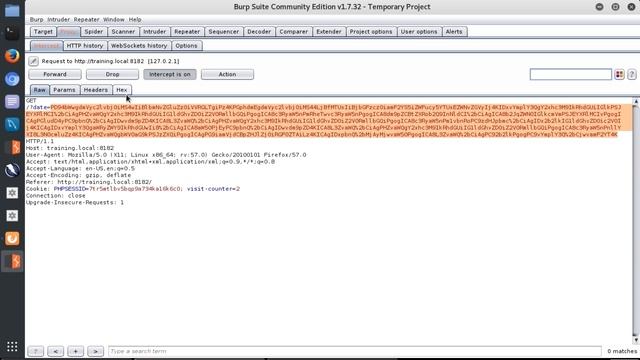Open Chromium browser from the dock
Screen dimensions: 640x360
[12, 79]
